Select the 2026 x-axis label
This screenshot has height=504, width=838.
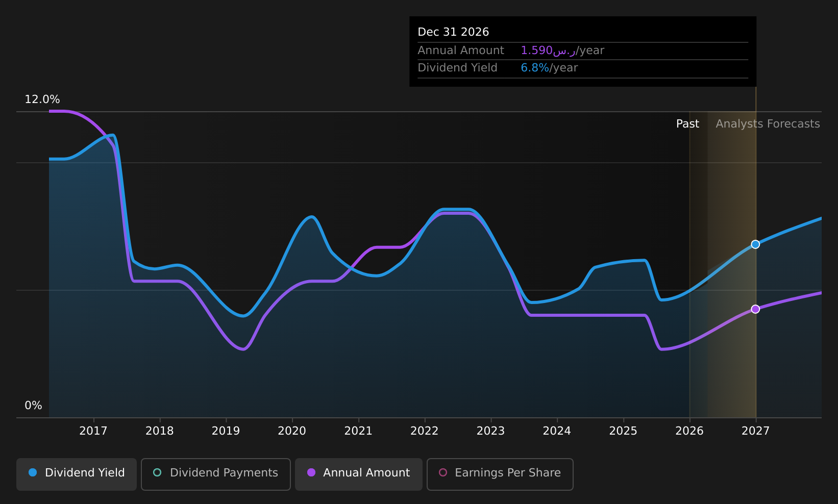pyautogui.click(x=689, y=431)
